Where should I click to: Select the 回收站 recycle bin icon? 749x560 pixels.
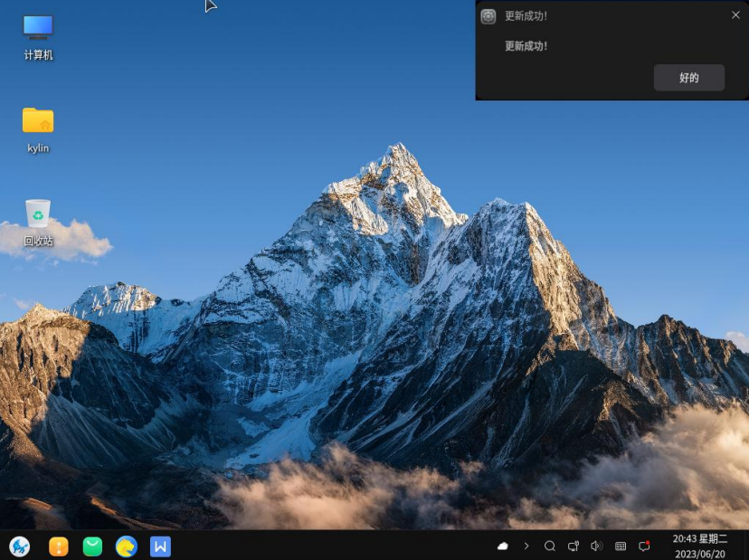38,223
